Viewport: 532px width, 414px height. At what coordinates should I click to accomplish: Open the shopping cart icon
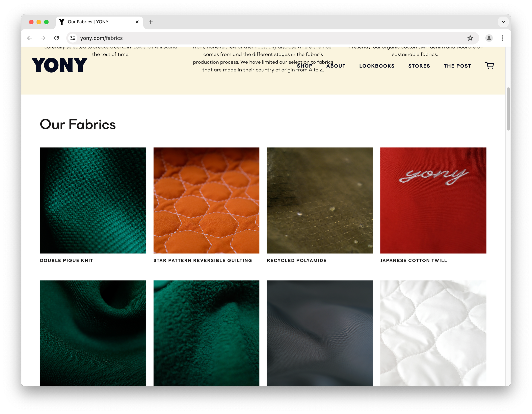click(489, 65)
